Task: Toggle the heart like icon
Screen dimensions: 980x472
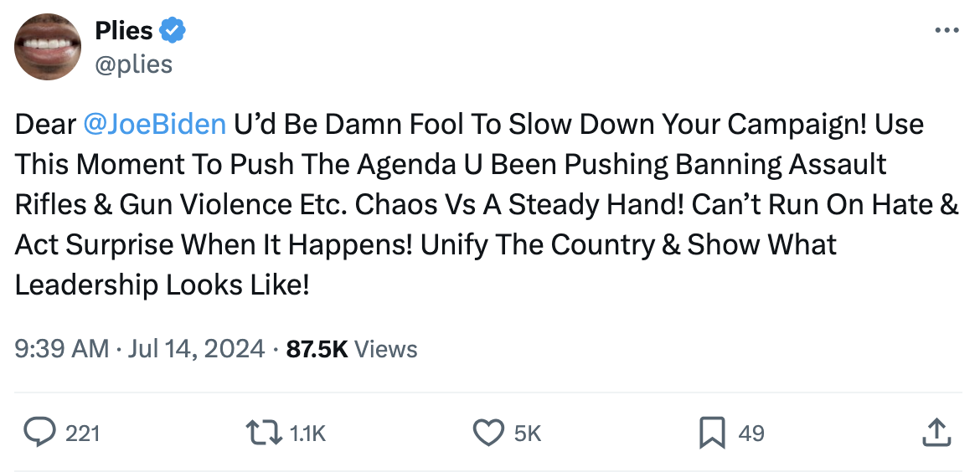Action: (x=487, y=433)
